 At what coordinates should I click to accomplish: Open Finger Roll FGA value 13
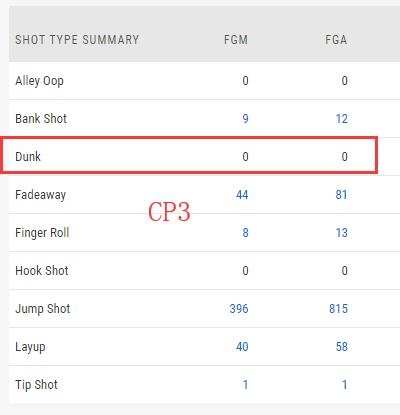[342, 233]
